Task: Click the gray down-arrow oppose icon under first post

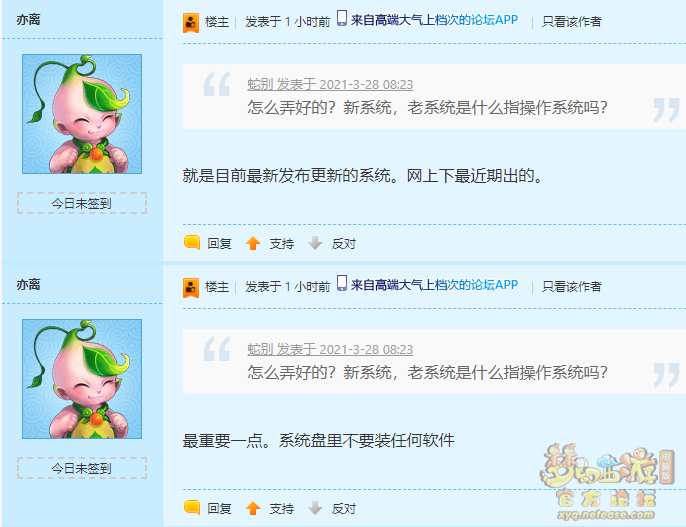Action: [x=315, y=243]
